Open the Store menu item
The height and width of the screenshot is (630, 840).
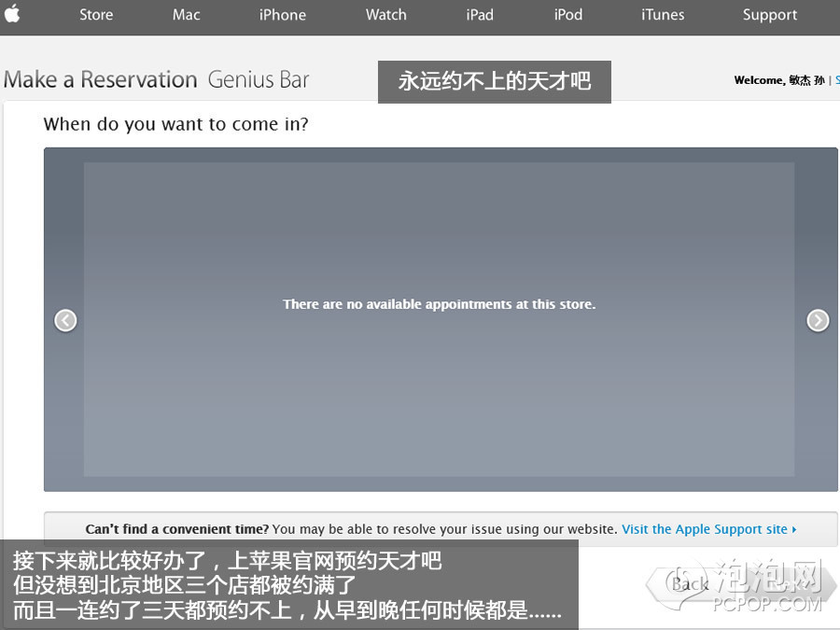point(96,14)
